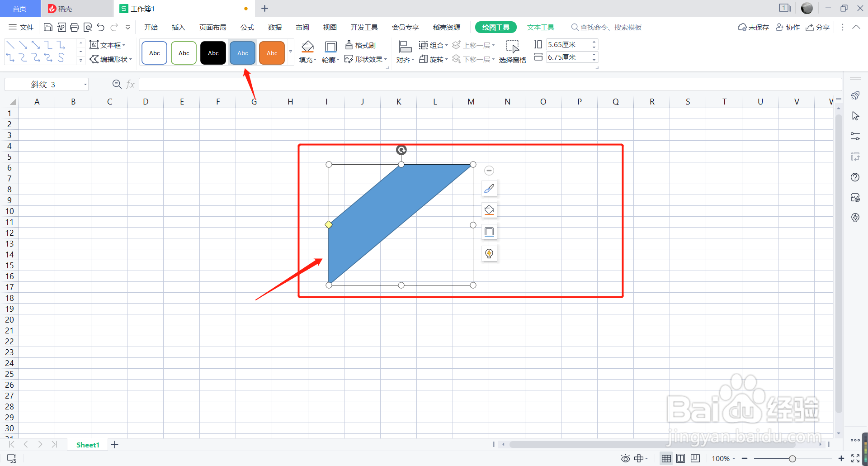Switch to the 开始 ribbon tab
The height and width of the screenshot is (466, 868).
pos(151,27)
